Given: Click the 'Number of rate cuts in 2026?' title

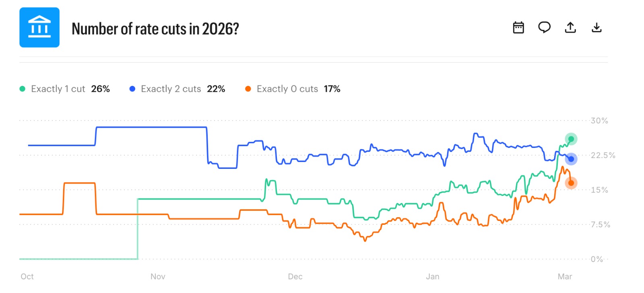Looking at the screenshot, I should click(155, 29).
